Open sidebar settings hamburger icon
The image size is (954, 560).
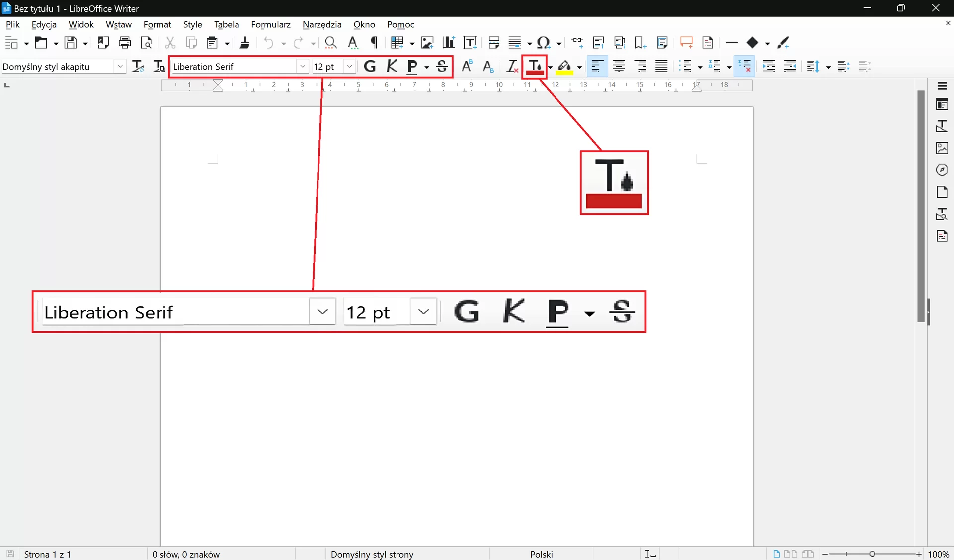tap(942, 86)
